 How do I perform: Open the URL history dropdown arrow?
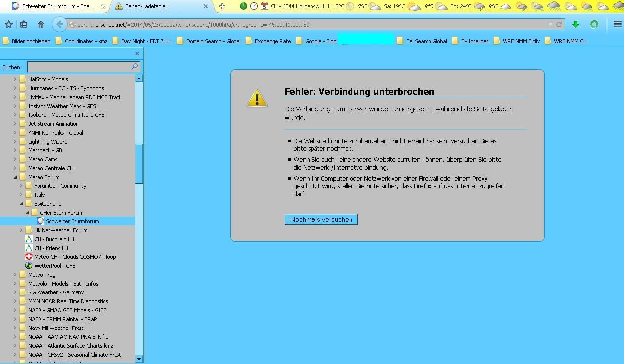[x=550, y=24]
